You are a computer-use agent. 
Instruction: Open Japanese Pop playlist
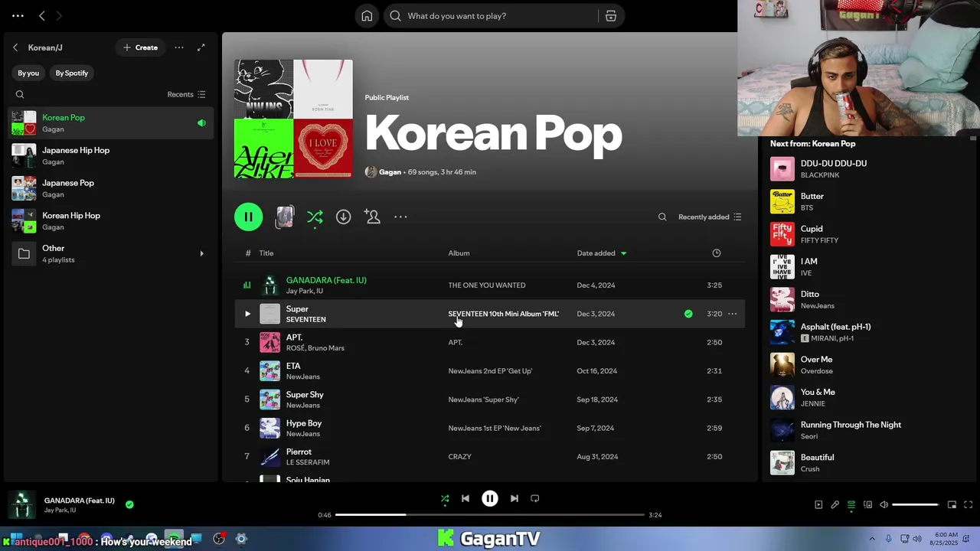111,188
